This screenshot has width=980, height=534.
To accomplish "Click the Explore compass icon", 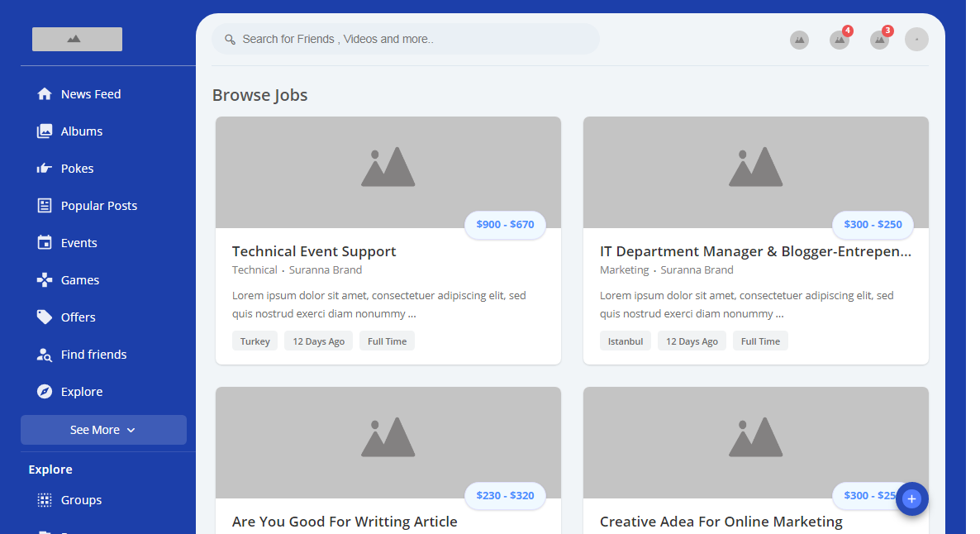I will [x=45, y=392].
